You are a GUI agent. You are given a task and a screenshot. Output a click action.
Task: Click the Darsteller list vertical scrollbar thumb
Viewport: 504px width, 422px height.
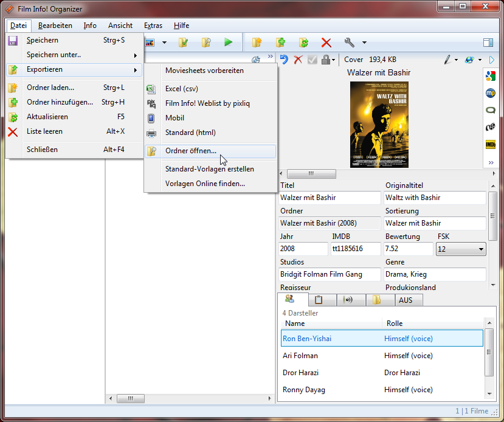coord(489,352)
